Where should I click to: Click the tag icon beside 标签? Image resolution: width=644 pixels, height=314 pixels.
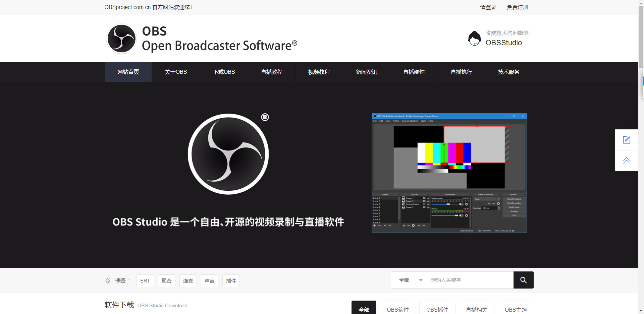(x=108, y=280)
